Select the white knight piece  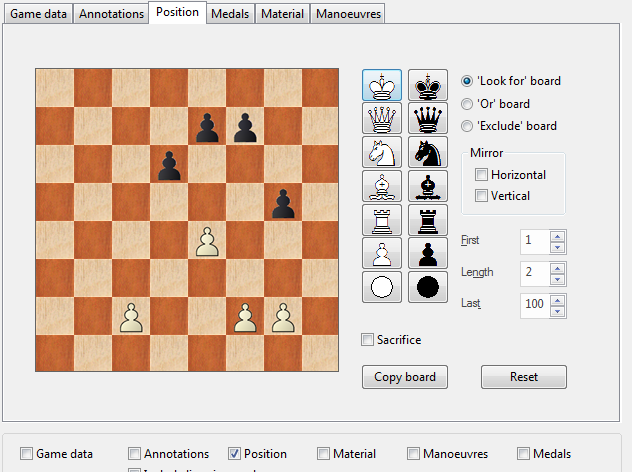382,152
